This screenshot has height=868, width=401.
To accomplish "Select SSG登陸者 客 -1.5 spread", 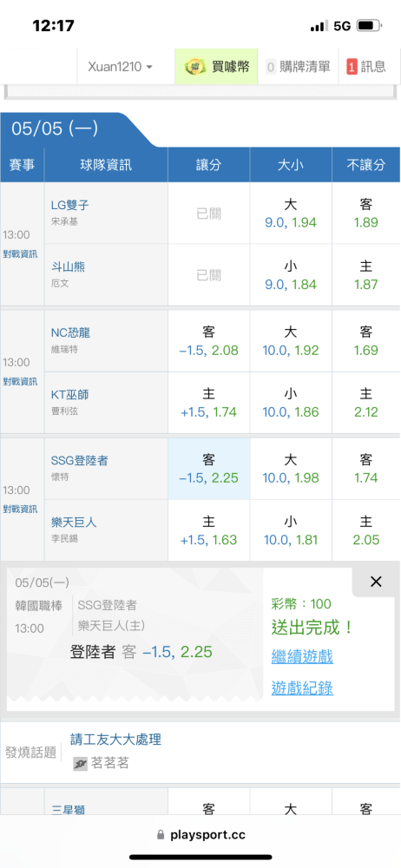I will pyautogui.click(x=209, y=469).
